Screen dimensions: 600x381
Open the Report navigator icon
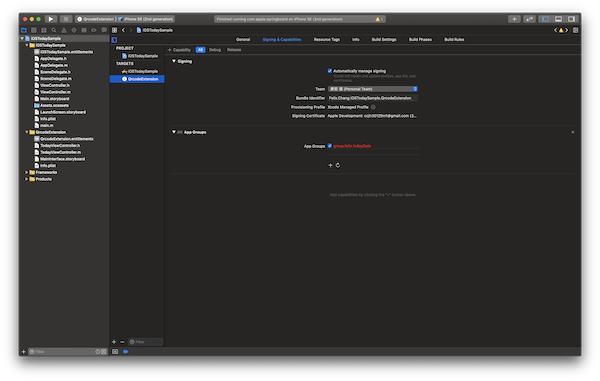pyautogui.click(x=104, y=30)
